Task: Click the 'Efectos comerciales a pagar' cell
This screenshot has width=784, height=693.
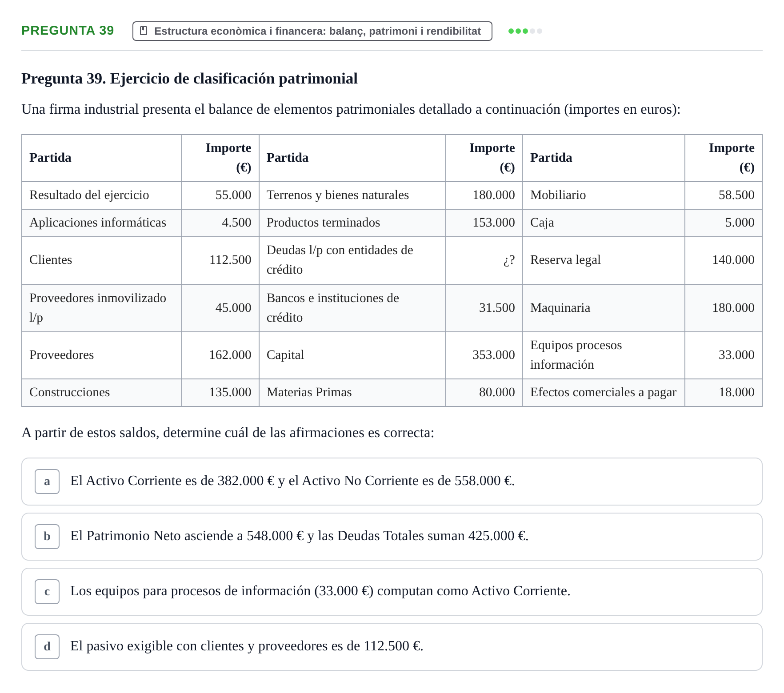Action: [604, 393]
